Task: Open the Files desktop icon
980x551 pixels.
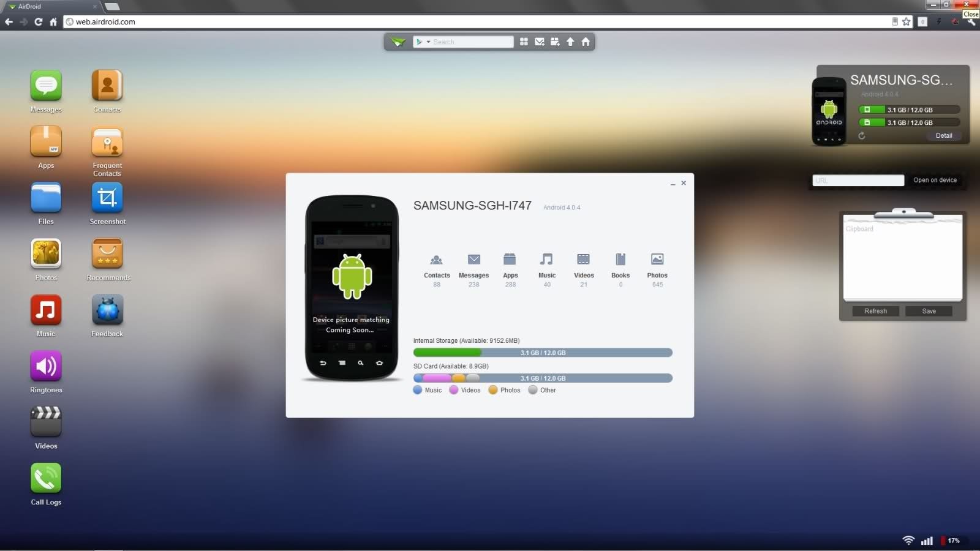Action: 46,198
